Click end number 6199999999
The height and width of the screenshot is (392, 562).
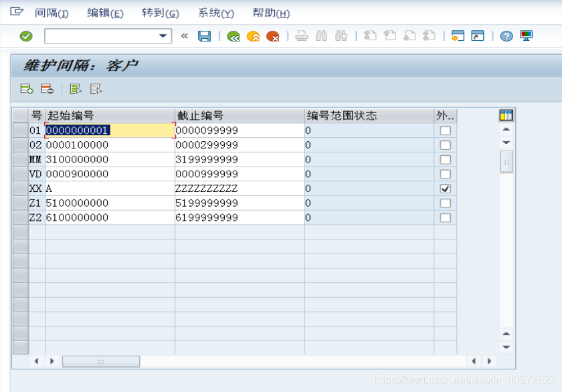point(240,217)
